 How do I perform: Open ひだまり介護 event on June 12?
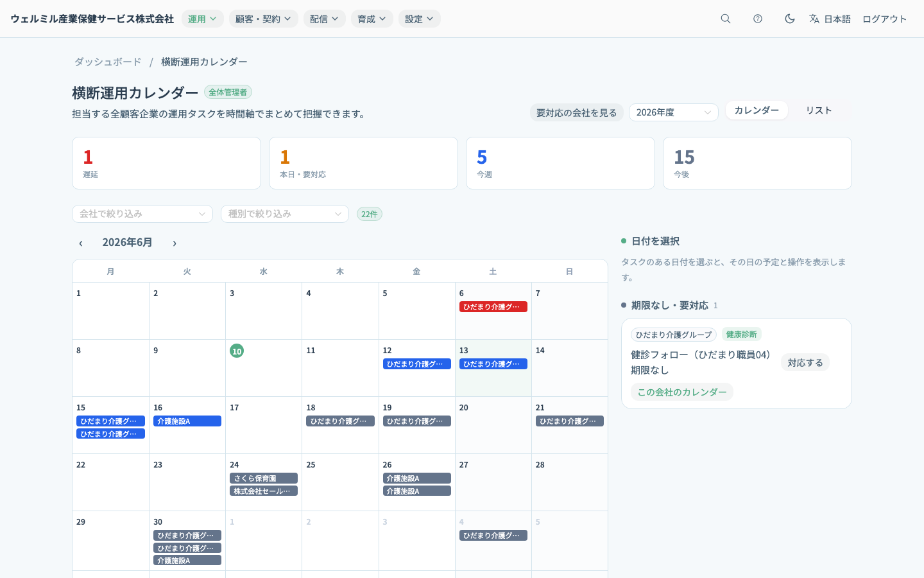[416, 364]
